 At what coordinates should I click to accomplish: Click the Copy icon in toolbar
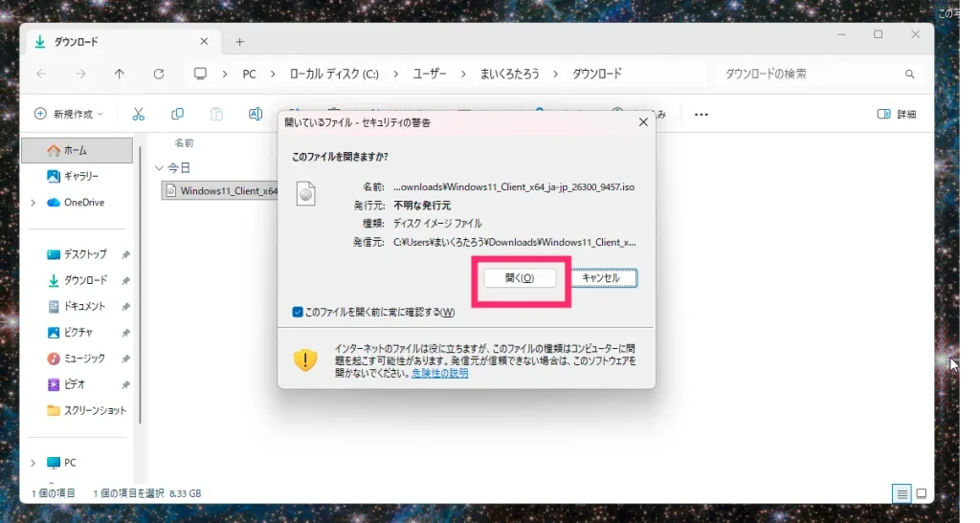177,114
